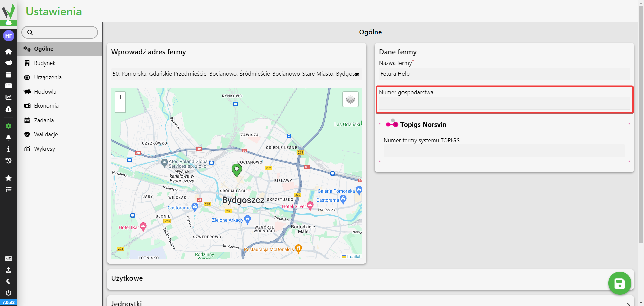Screen dimensions: 644x306
Task: Click the history clock icon in sidebar
Action: [8, 161]
